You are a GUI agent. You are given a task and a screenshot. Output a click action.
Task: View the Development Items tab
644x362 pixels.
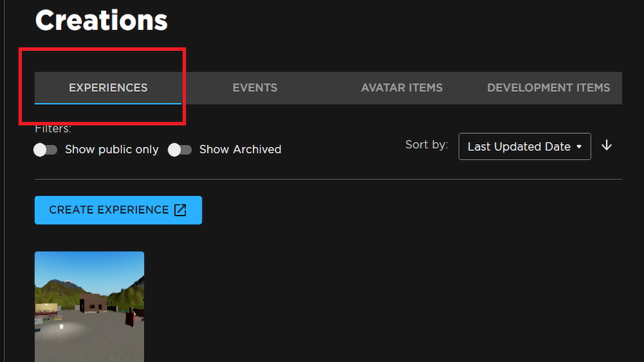548,87
